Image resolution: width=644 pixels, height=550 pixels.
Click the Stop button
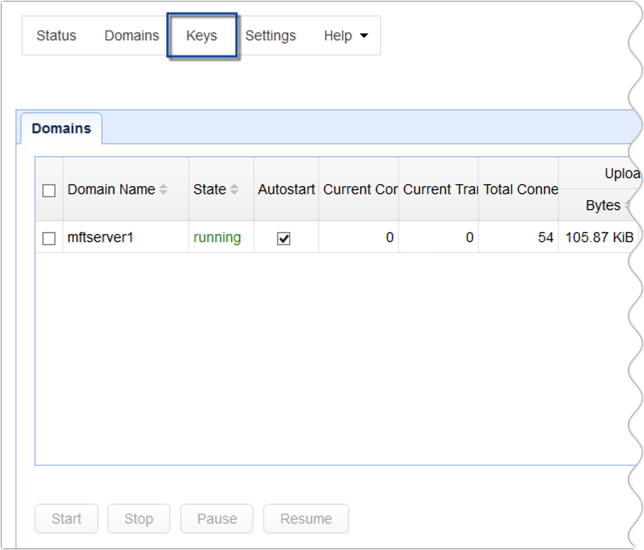tap(139, 519)
